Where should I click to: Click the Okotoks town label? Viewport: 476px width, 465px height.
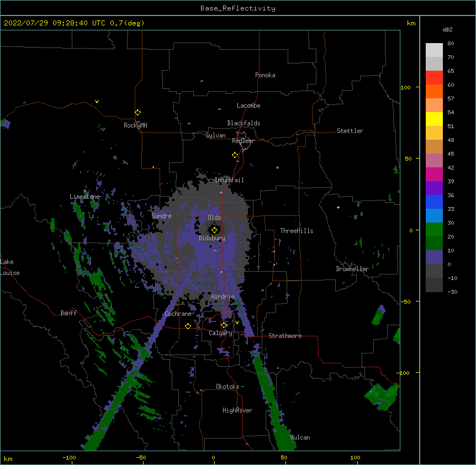[x=228, y=387]
